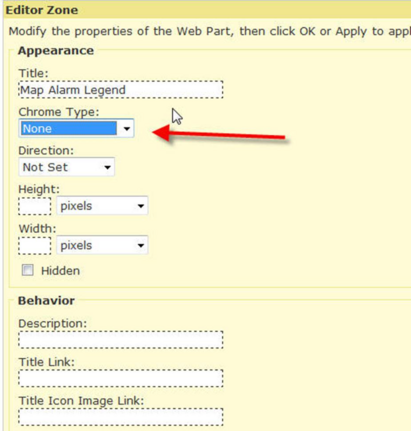The image size is (411, 431).
Task: Enable the Hidden checkbox
Action: 28,270
